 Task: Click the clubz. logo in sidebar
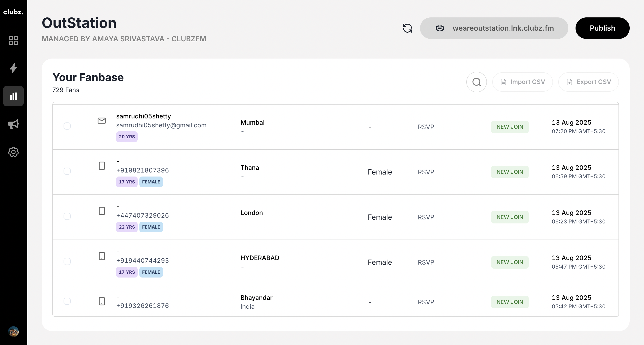13,12
